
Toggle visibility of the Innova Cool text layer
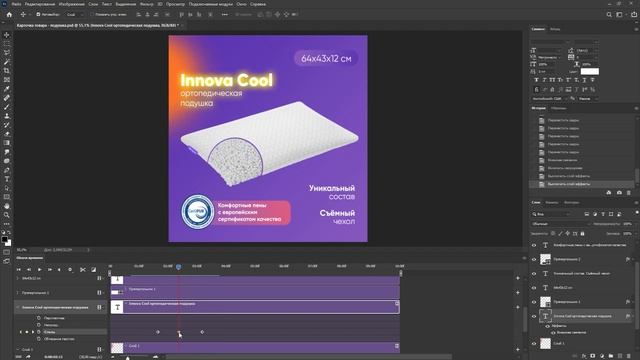tap(534, 316)
